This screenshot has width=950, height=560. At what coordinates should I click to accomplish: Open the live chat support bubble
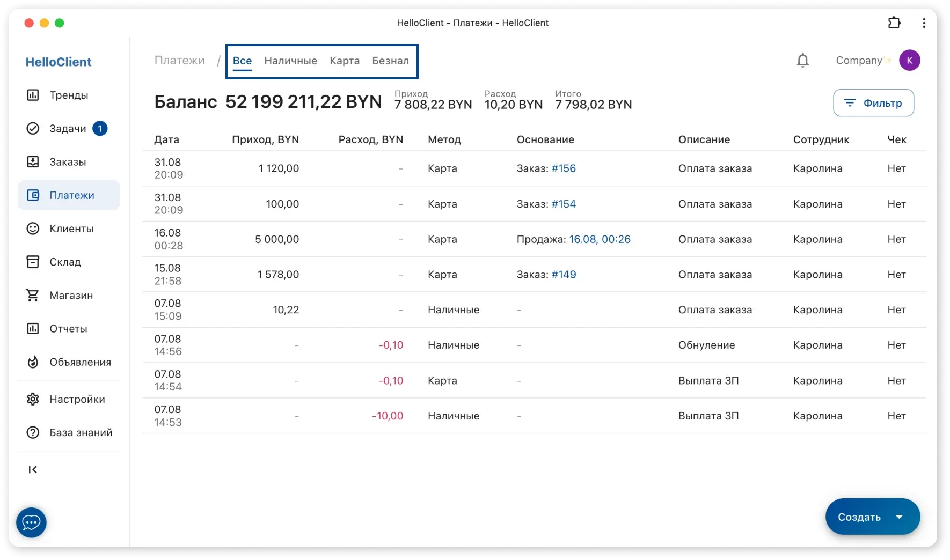click(x=31, y=522)
